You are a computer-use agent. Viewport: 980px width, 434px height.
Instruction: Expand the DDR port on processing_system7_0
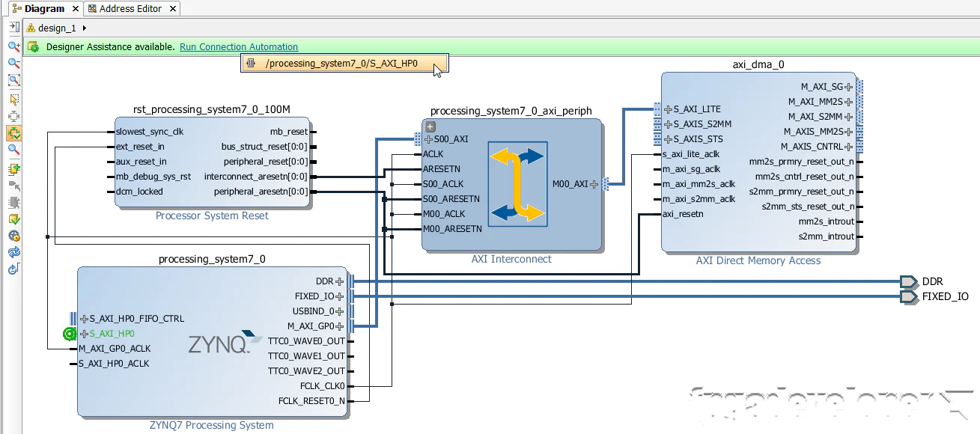coord(341,281)
